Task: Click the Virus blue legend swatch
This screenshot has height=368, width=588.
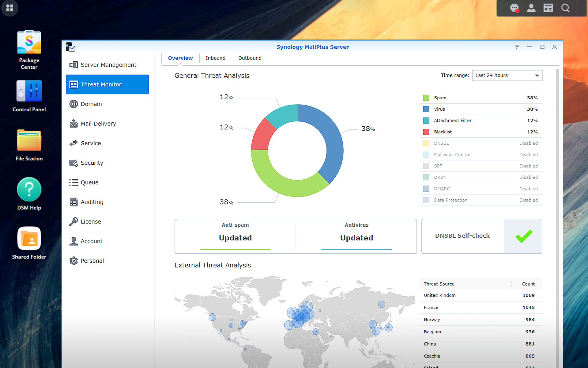Action: (426, 109)
